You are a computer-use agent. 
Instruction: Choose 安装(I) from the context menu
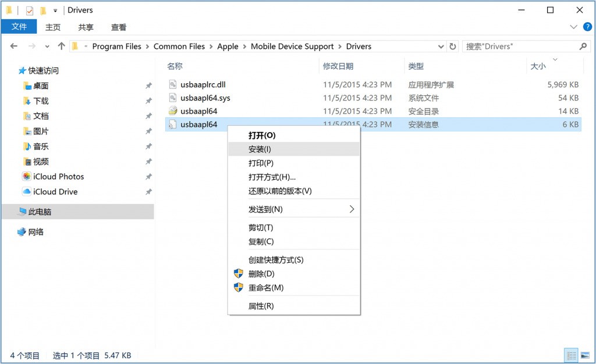click(x=293, y=149)
